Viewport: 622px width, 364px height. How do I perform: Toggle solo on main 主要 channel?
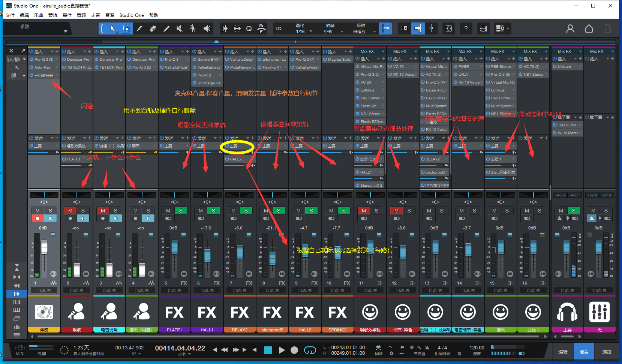(x=574, y=211)
